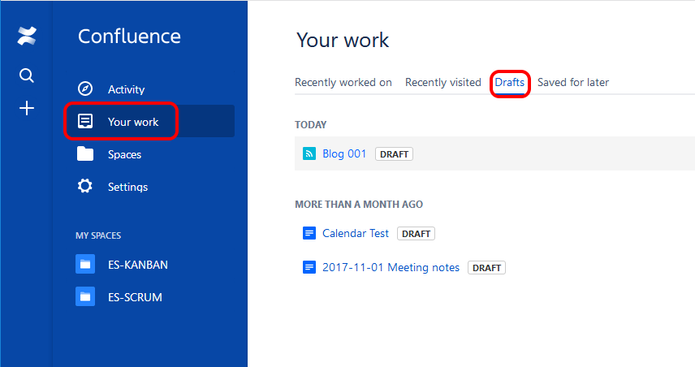Click the plus create icon

click(x=27, y=108)
